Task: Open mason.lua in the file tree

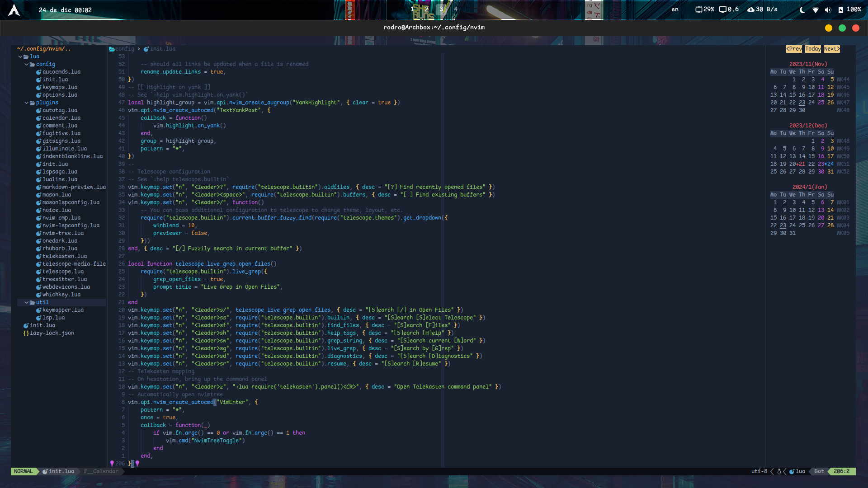Action: click(57, 195)
